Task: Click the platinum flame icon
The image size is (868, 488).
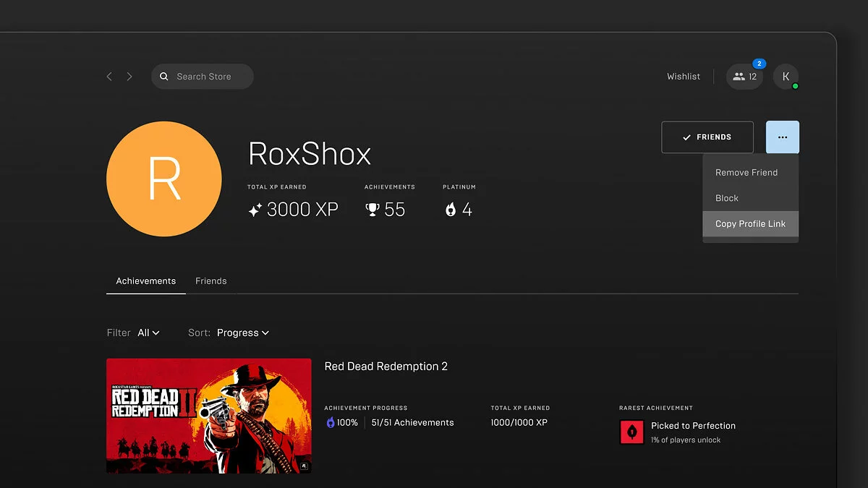Action: pyautogui.click(x=451, y=210)
